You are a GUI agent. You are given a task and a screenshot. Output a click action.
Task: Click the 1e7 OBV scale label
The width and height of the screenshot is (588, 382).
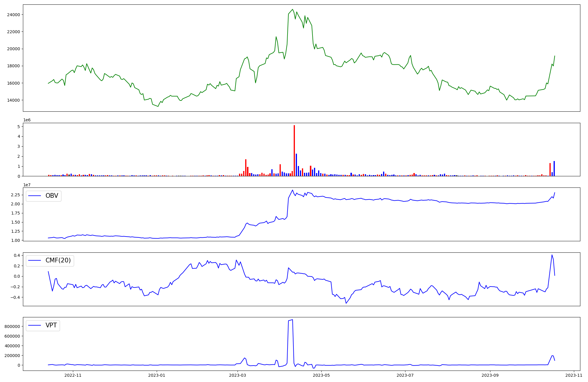[27, 185]
